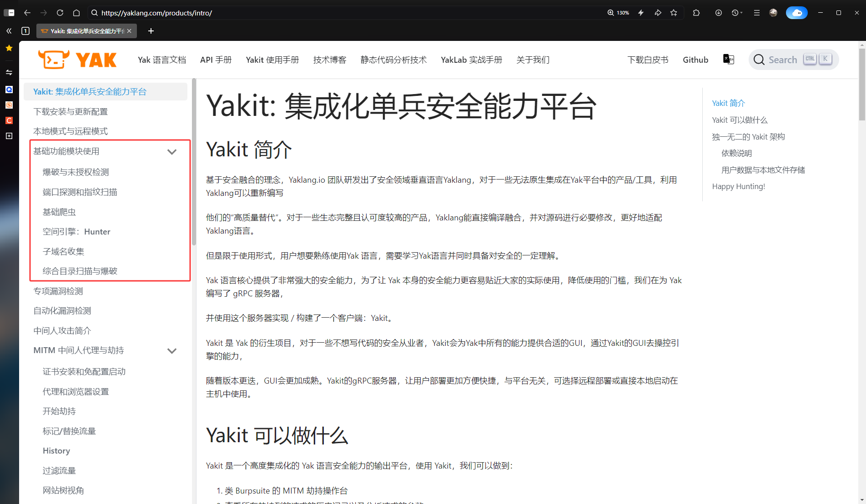
Task: Click the blue cloud sync button
Action: click(x=797, y=13)
